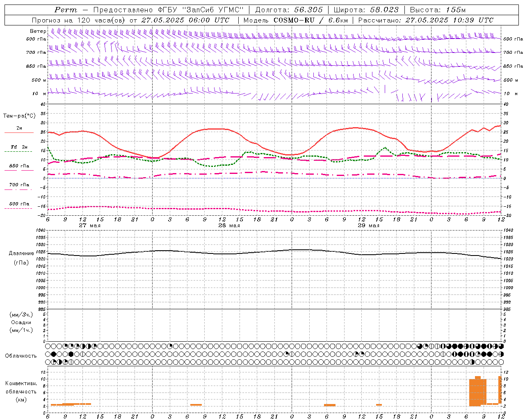Click the "Облачность" cloud cover row label
525x420 pixels.
(21, 356)
